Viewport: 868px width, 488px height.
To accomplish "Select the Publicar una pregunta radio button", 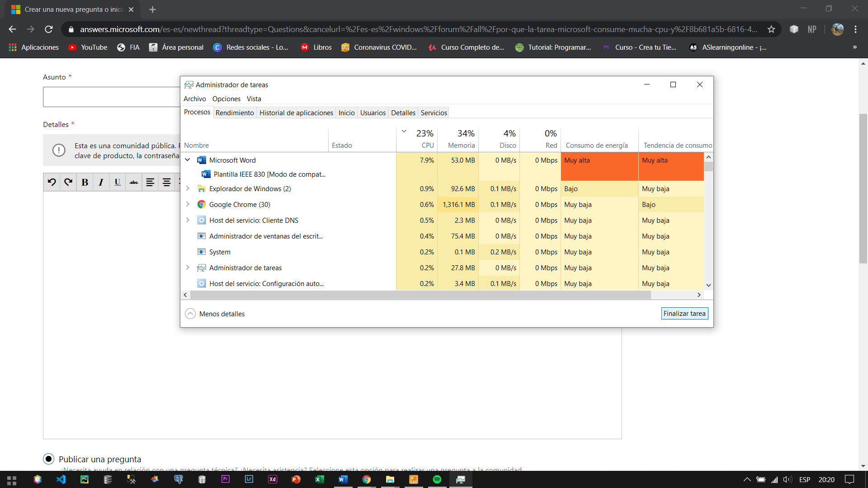I will click(48, 459).
